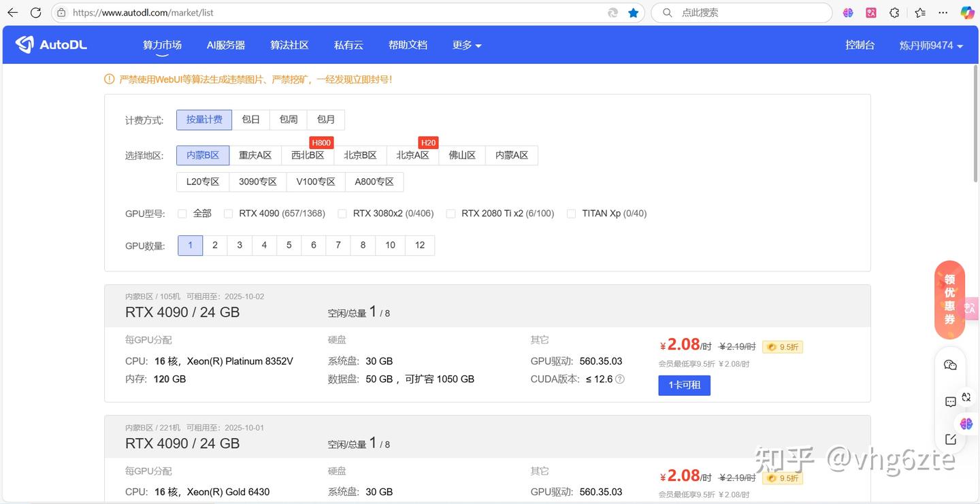
Task: Open the browser's three-dot options menu
Action: click(943, 12)
